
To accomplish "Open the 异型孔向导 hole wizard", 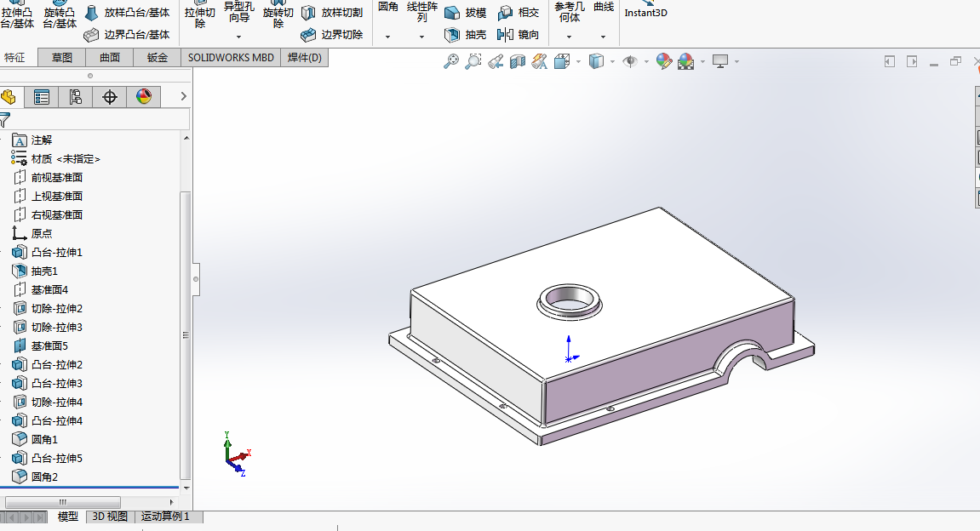I will 238,13.
